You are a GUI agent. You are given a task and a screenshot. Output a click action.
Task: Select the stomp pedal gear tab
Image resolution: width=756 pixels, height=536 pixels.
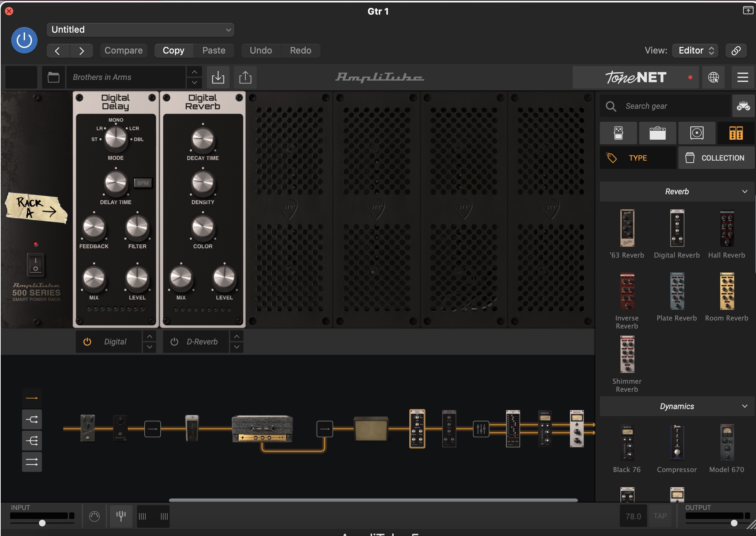[618, 133]
